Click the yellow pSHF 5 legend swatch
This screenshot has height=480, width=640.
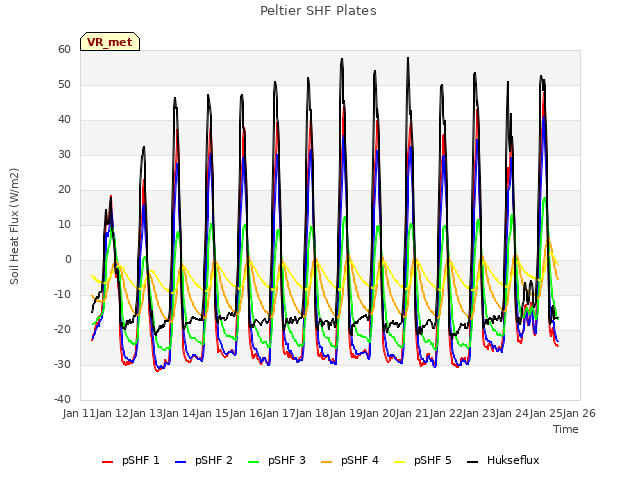click(x=400, y=462)
